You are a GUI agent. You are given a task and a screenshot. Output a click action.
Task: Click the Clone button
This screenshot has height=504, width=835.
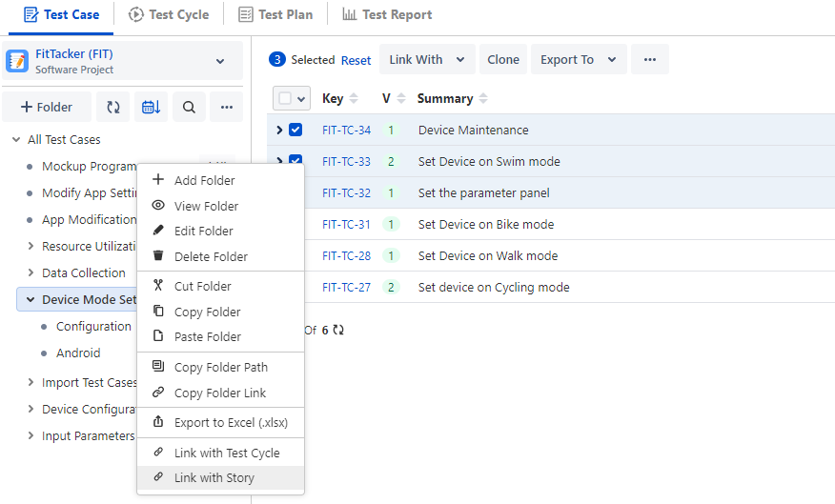tap(503, 59)
